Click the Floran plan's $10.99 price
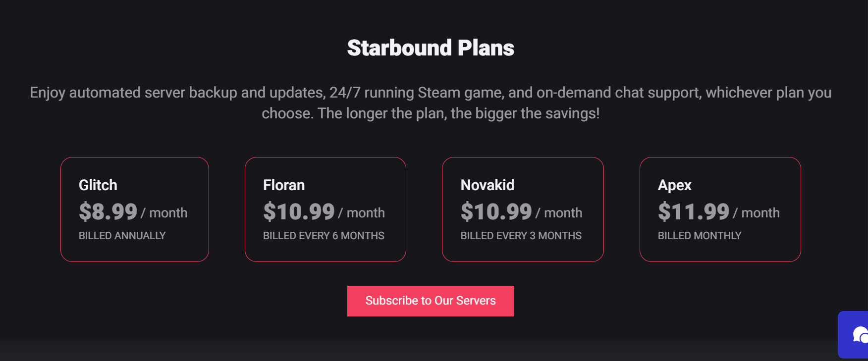868x361 pixels. point(299,212)
